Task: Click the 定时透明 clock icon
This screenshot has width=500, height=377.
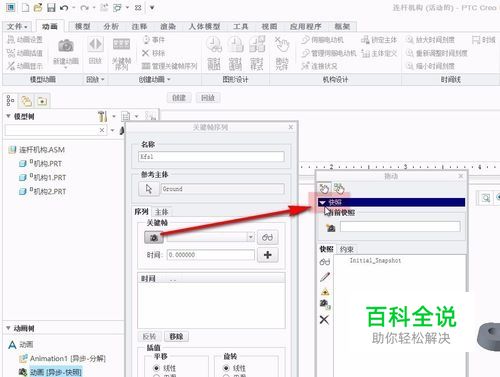Action: tap(235, 45)
